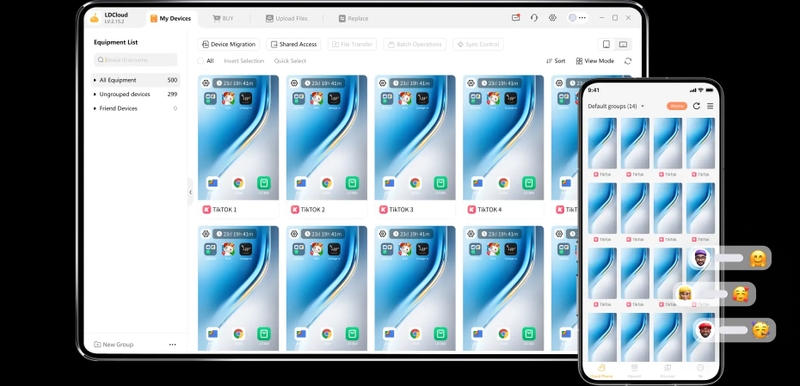Tap the Reward tab on the phone
Screen dimensions: 800x386
634,370
